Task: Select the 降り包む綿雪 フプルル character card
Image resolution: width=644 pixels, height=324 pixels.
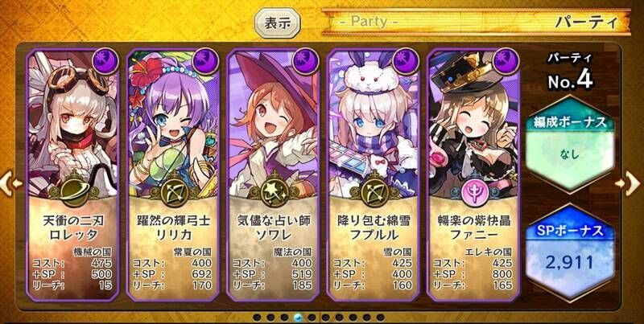Action: pyautogui.click(x=374, y=174)
